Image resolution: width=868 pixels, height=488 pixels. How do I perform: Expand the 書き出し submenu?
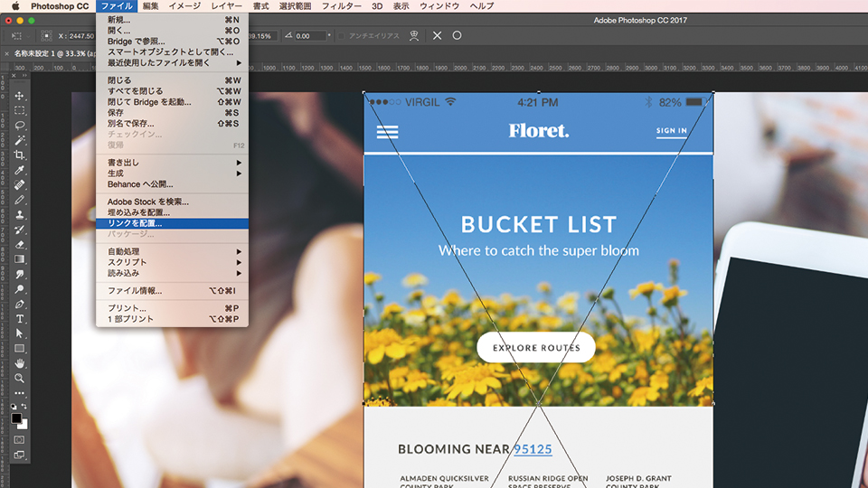pos(172,163)
